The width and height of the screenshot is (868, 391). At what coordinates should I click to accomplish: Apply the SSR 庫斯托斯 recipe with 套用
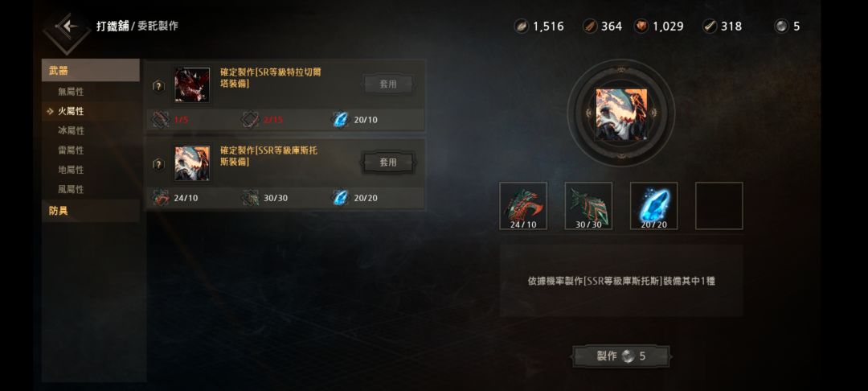388,163
